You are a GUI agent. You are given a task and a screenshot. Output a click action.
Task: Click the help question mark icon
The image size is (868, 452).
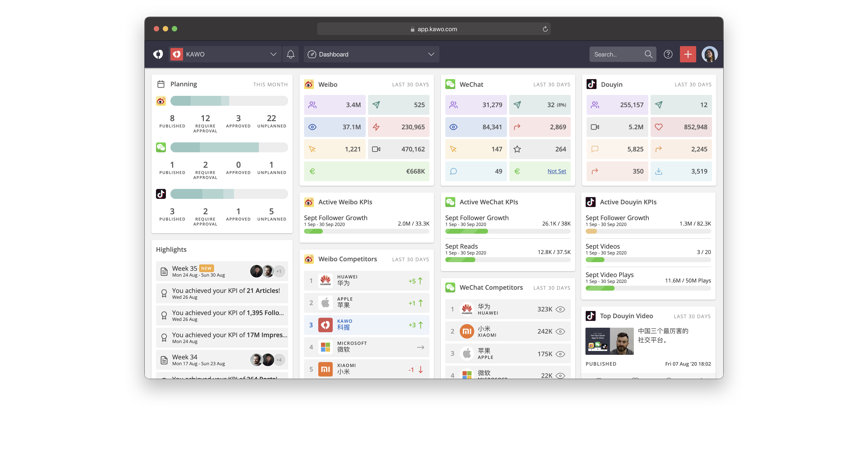pyautogui.click(x=668, y=54)
